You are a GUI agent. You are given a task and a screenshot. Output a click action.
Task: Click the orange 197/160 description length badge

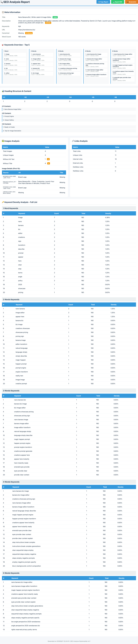click(x=48, y=23)
